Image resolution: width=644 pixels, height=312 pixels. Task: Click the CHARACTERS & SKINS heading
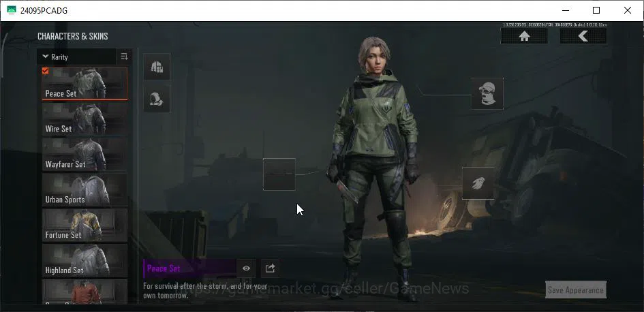point(73,36)
